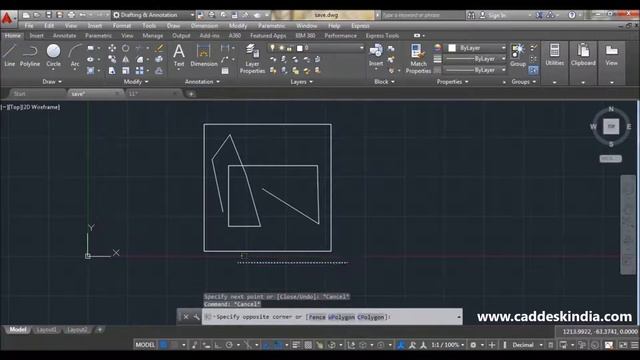The image size is (640, 360).
Task: Activate the Scale tool in Modify panel
Action: [x=126, y=71]
